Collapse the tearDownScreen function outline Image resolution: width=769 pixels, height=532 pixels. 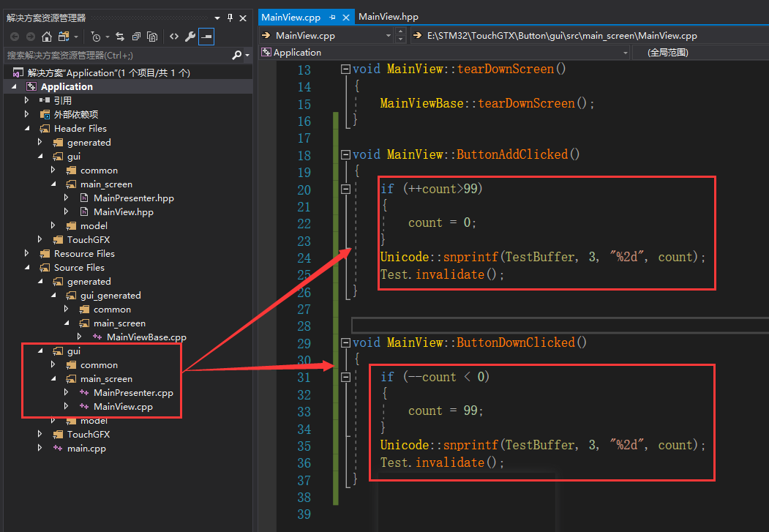[345, 69]
